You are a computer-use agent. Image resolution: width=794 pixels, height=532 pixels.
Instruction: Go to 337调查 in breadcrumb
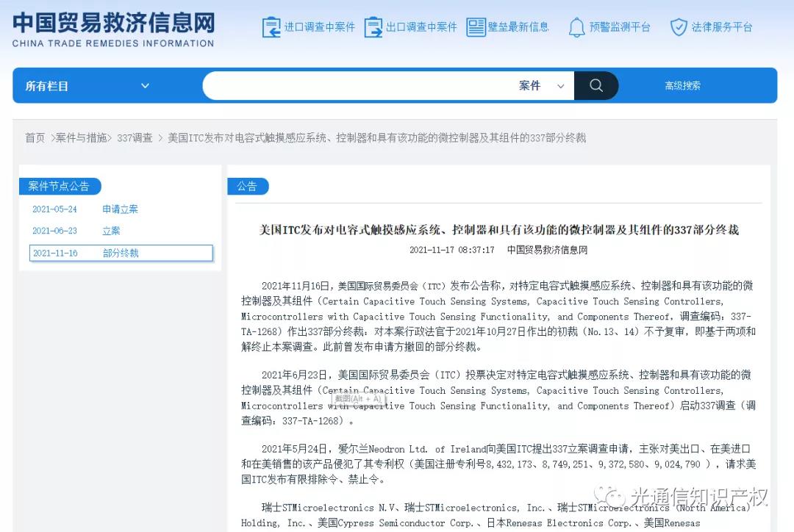pyautogui.click(x=135, y=137)
